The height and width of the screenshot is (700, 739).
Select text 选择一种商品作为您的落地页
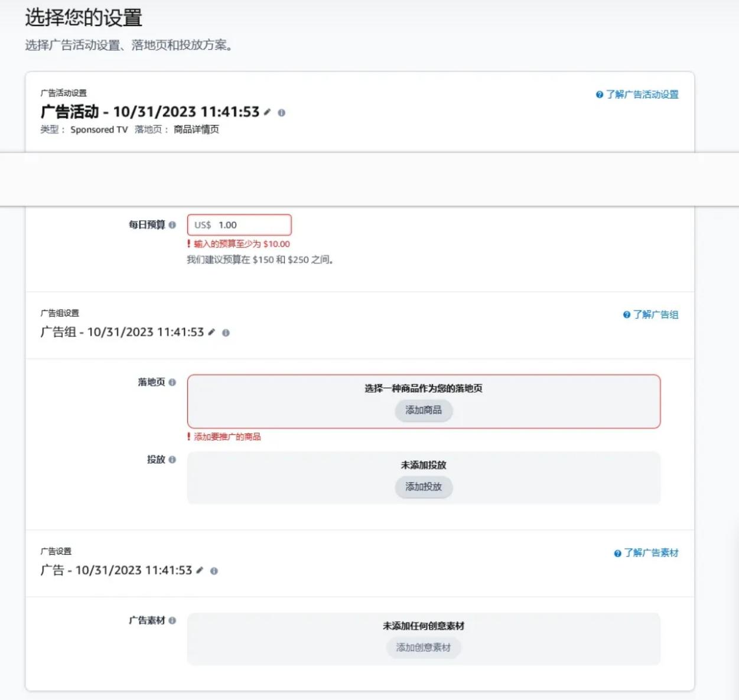click(424, 388)
